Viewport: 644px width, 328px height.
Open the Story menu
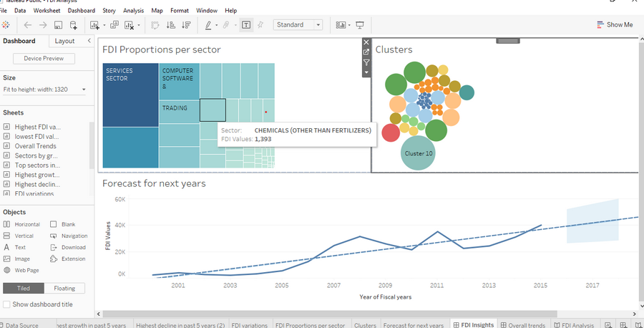[x=109, y=10]
